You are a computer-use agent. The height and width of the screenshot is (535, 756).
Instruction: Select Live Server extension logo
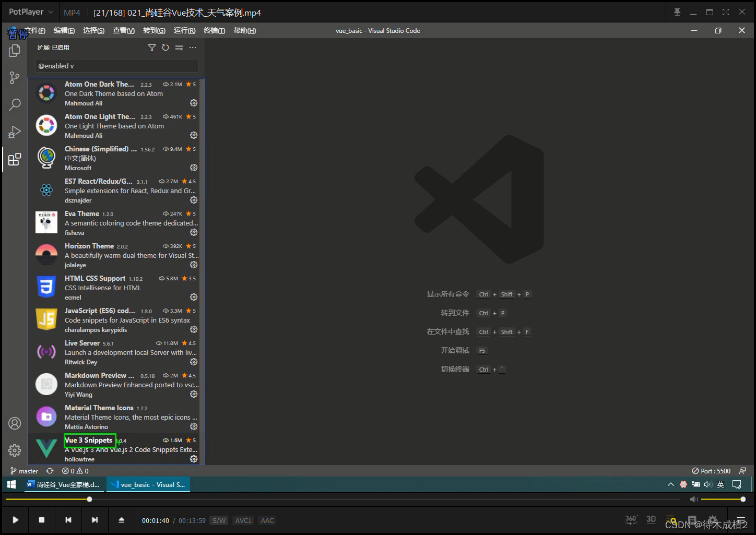[x=46, y=352]
